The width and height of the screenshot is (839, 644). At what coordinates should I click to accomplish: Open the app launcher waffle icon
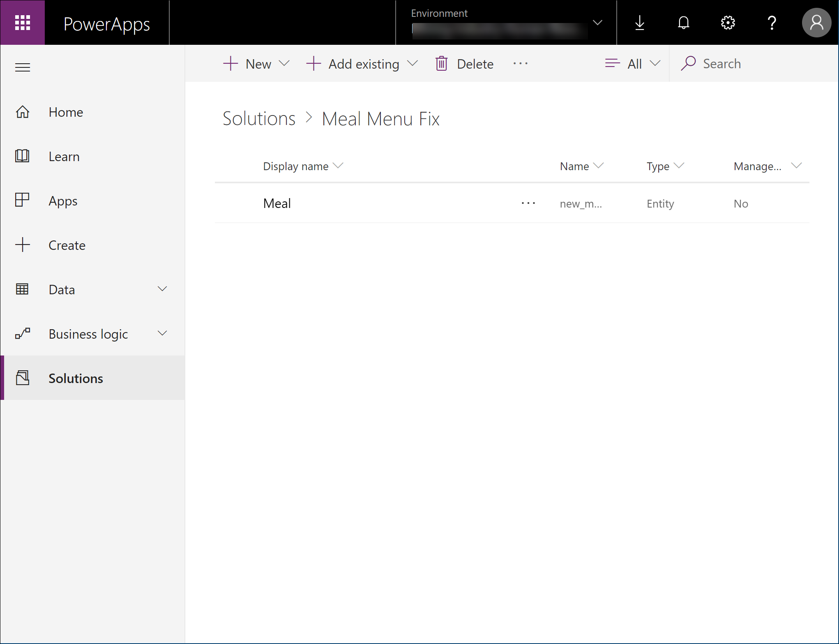pos(23,23)
